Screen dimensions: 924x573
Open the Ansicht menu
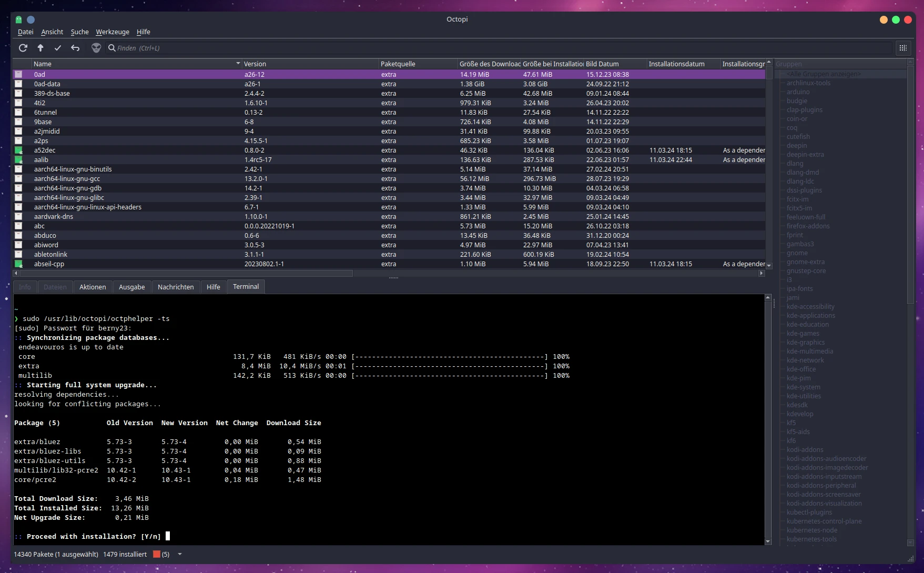[52, 32]
